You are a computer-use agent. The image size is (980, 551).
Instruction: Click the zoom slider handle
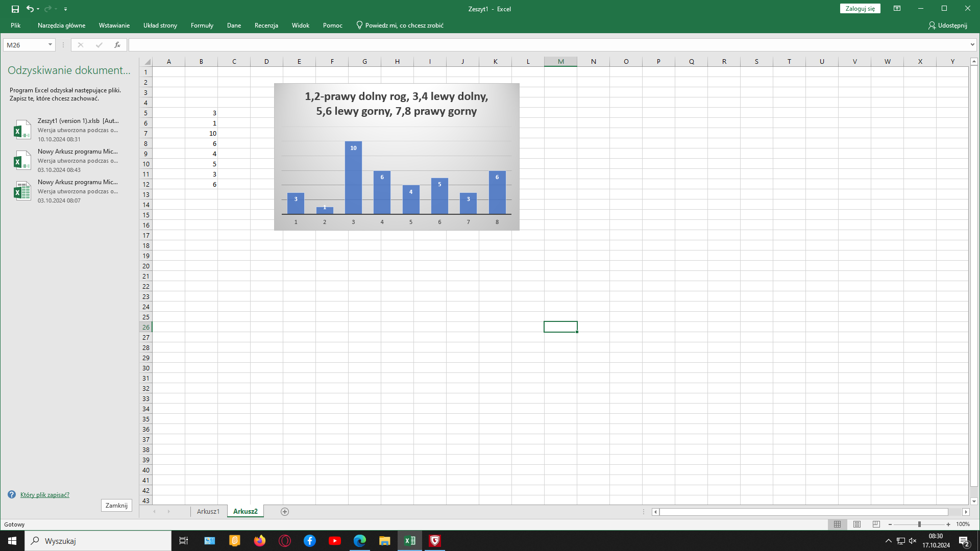tap(919, 524)
